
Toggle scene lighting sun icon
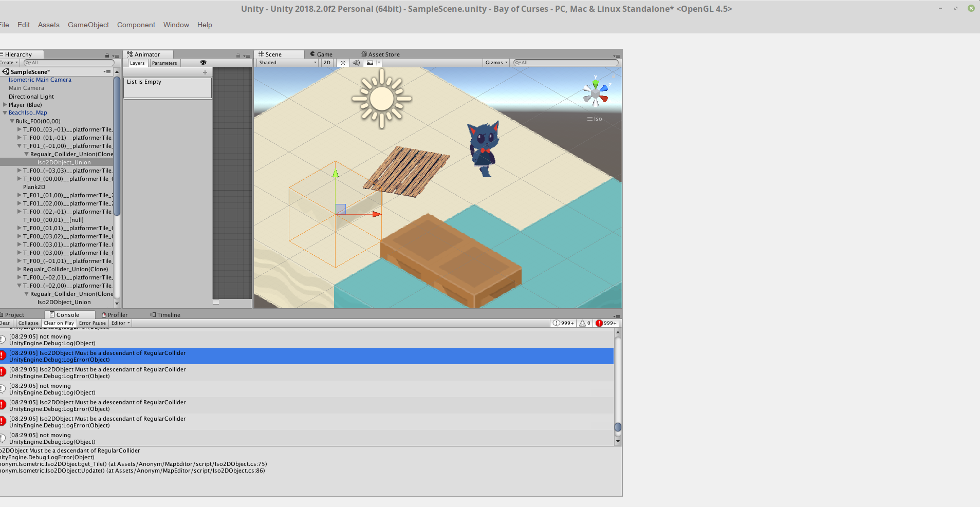pos(343,63)
